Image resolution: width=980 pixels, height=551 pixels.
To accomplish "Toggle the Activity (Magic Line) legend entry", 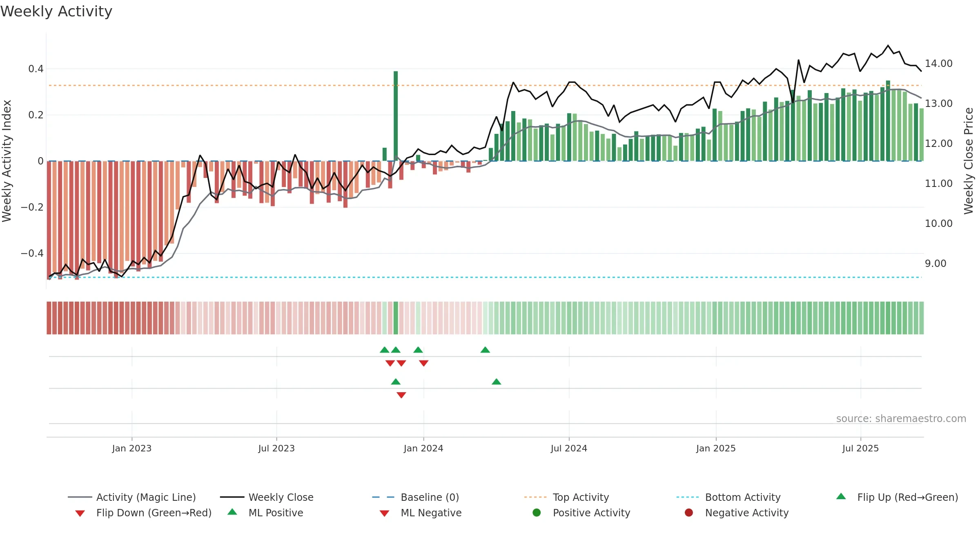I will point(132,497).
